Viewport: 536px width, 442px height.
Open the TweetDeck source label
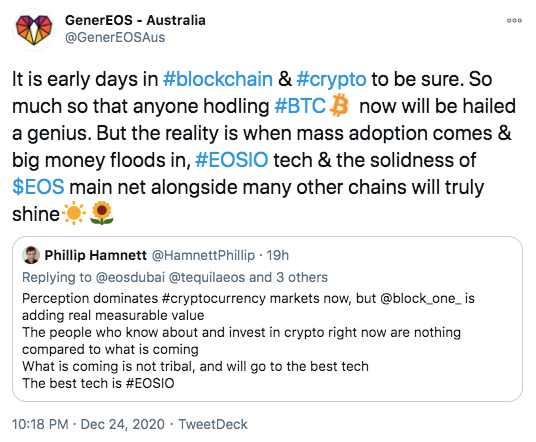pos(213,424)
